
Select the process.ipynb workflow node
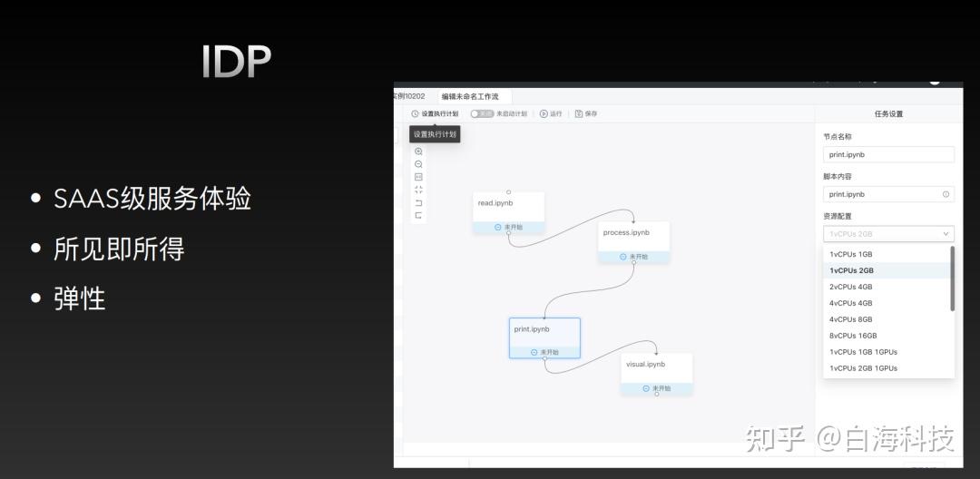tap(633, 241)
